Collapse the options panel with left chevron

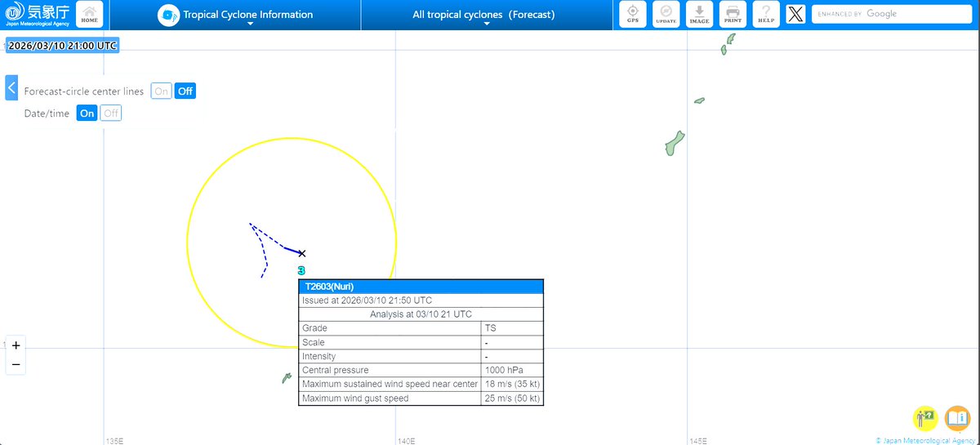pyautogui.click(x=11, y=87)
